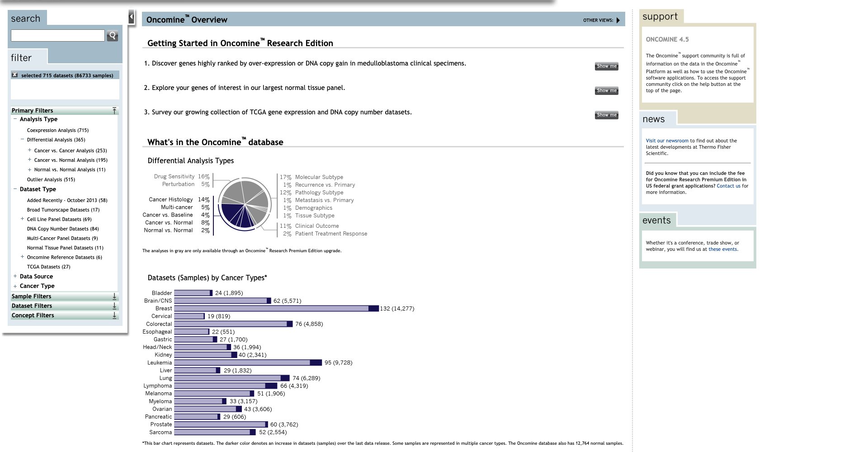Screen dimensions: 868x452
Task: Collapse the Dataset Type tree node
Action: 15,189
